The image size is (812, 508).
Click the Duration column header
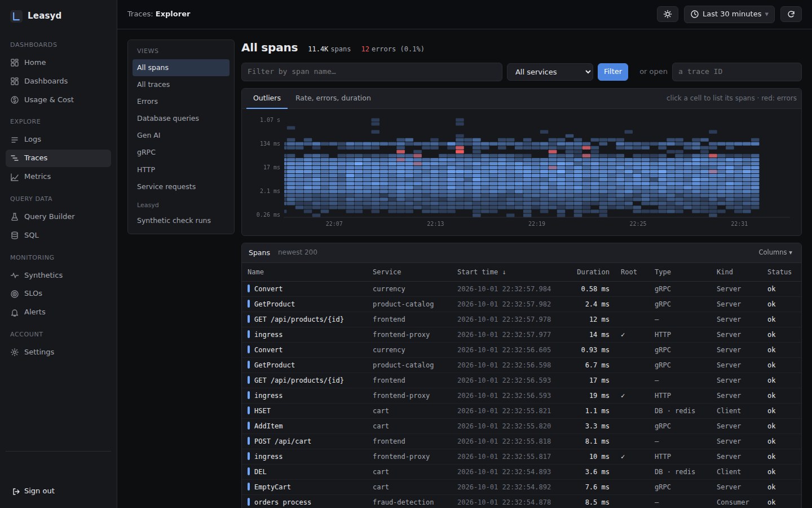[x=593, y=272]
